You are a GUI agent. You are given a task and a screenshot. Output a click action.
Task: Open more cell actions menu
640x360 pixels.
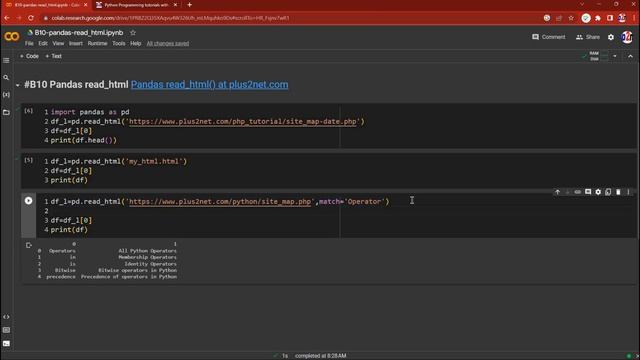coord(629,192)
